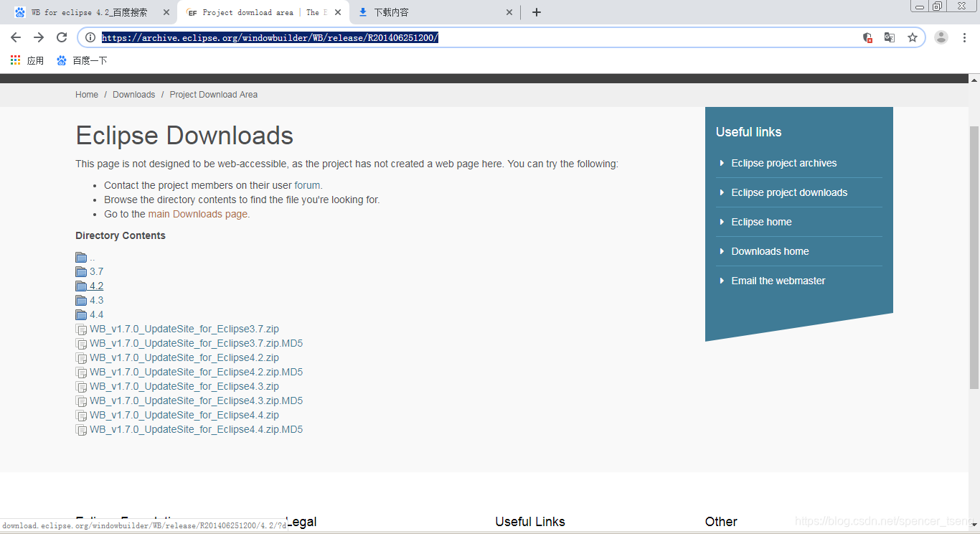Click the folder icon beside 4.4
The width and height of the screenshot is (980, 534).
(x=81, y=315)
